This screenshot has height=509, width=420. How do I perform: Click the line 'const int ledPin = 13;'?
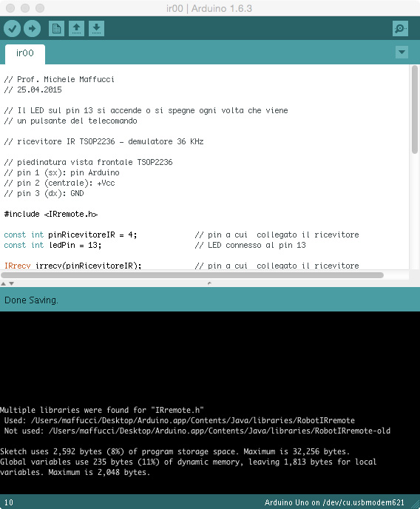click(x=52, y=246)
